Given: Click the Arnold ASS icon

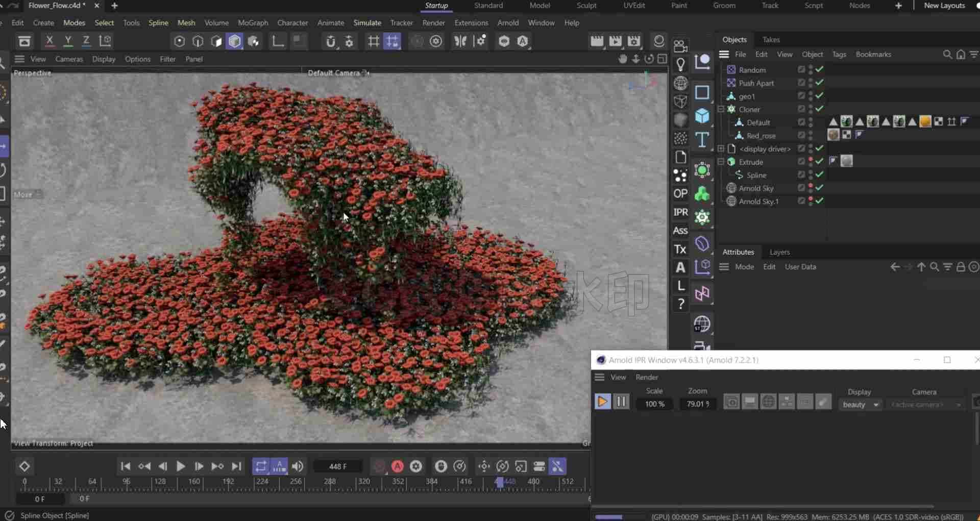Looking at the screenshot, I should coord(680,231).
